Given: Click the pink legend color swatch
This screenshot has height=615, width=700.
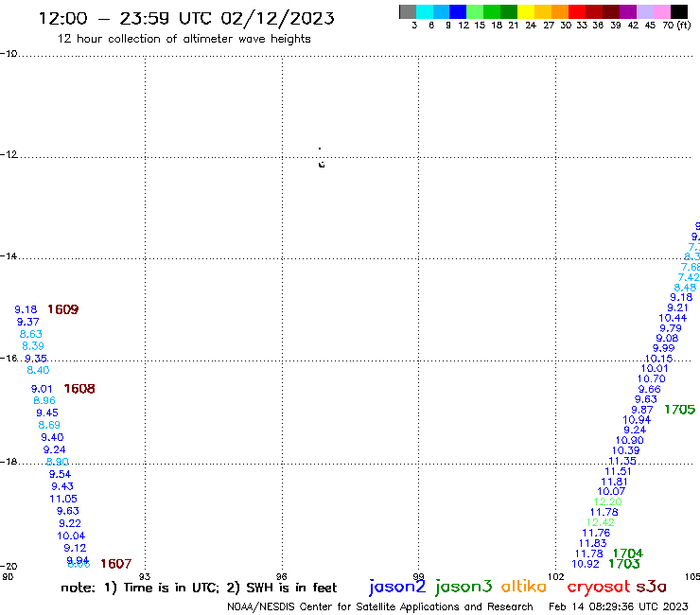Looking at the screenshot, I should (662, 12).
